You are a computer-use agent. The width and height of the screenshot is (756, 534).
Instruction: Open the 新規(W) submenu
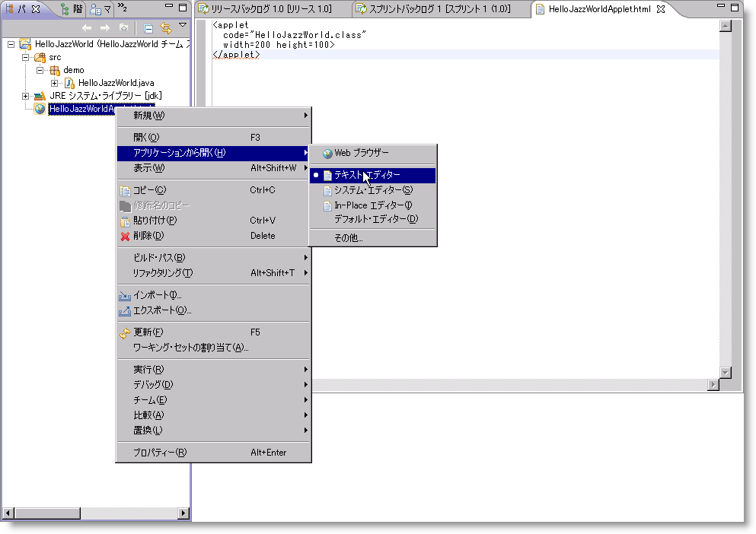pos(214,116)
